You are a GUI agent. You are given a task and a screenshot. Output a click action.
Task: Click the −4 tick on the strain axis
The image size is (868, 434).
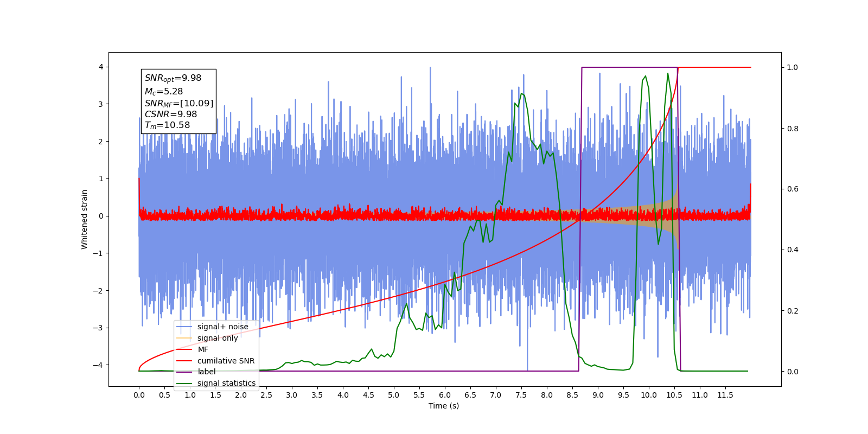pyautogui.click(x=99, y=365)
